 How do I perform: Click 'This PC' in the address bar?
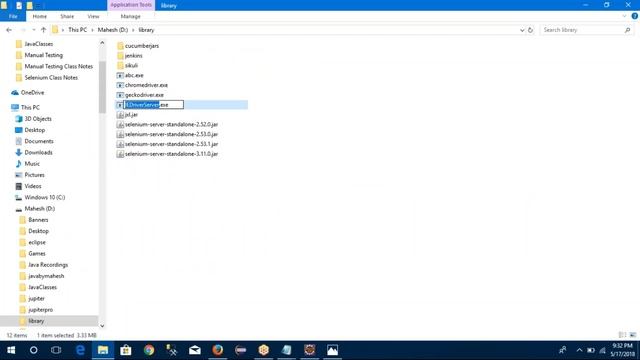[78, 30]
